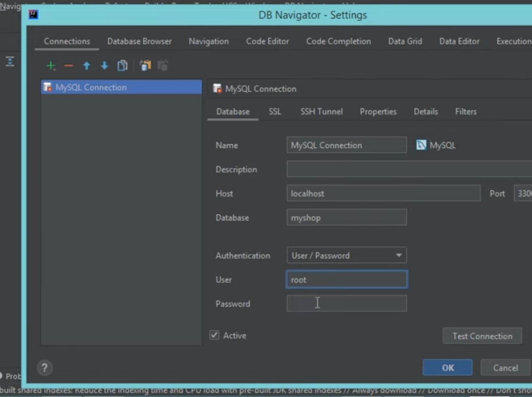Click the Name input field

[347, 145]
